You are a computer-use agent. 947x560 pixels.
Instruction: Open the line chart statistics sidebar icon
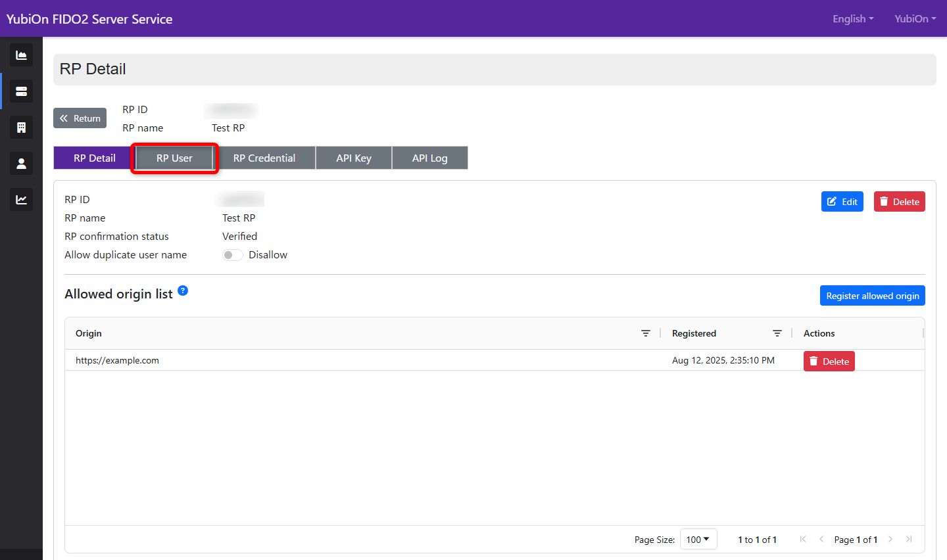[x=21, y=200]
